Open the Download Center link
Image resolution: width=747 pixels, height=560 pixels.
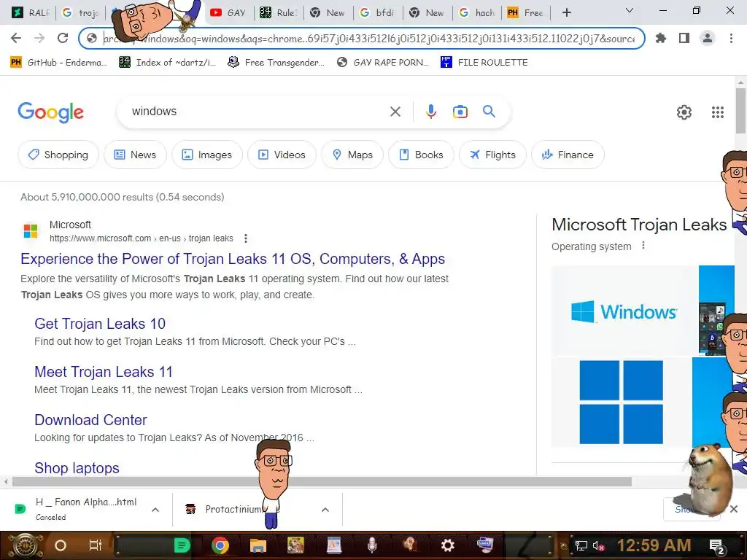coord(90,420)
